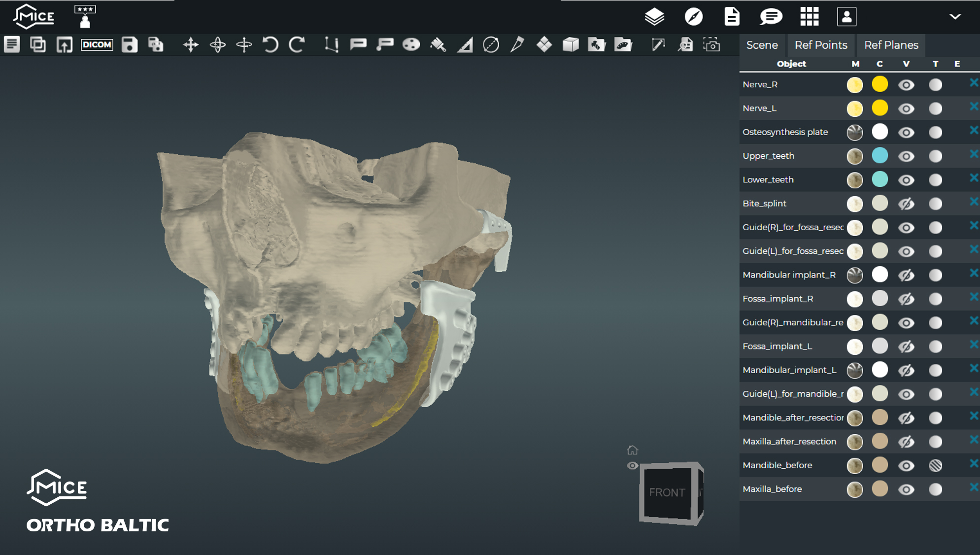
Task: Select the angle measurement triangle tool
Action: tap(465, 45)
